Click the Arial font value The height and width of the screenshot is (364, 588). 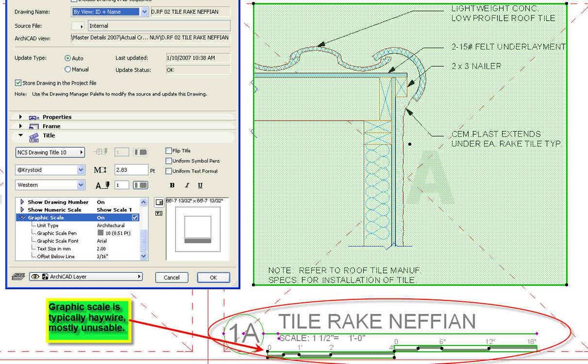point(102,241)
